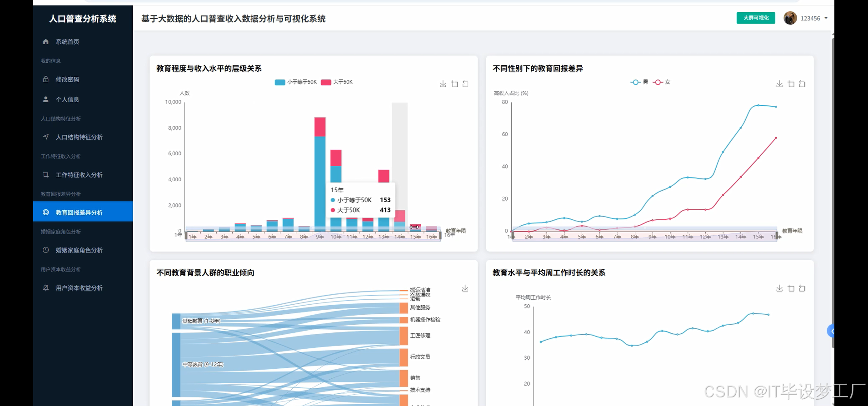The width and height of the screenshot is (868, 406).
Task: Save the education-income bar chart as image
Action: 443,84
